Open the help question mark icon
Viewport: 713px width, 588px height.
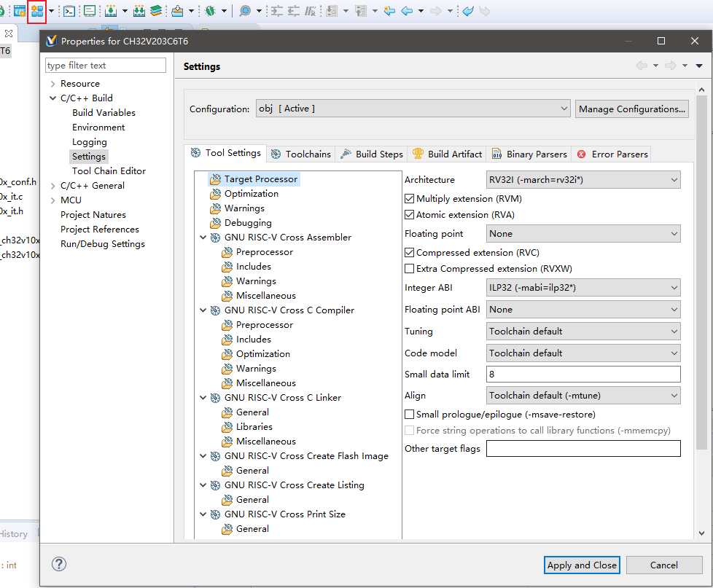[x=59, y=565]
